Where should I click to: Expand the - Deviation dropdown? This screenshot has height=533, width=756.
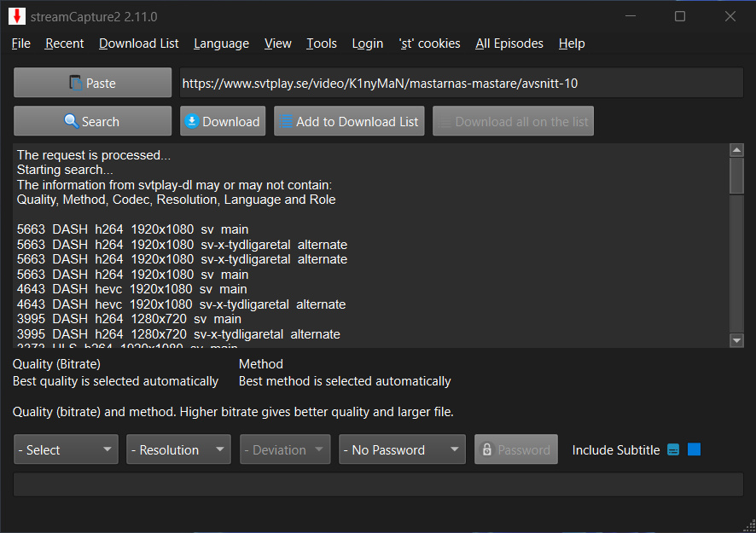pyautogui.click(x=285, y=449)
